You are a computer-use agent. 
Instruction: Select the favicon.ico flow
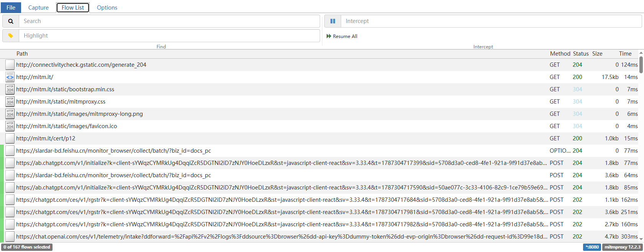point(319,126)
